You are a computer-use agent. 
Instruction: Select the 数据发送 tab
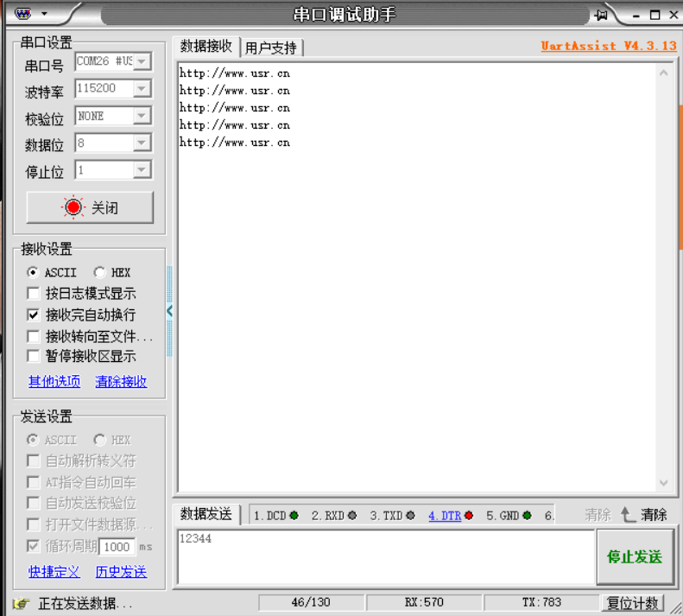tap(206, 514)
